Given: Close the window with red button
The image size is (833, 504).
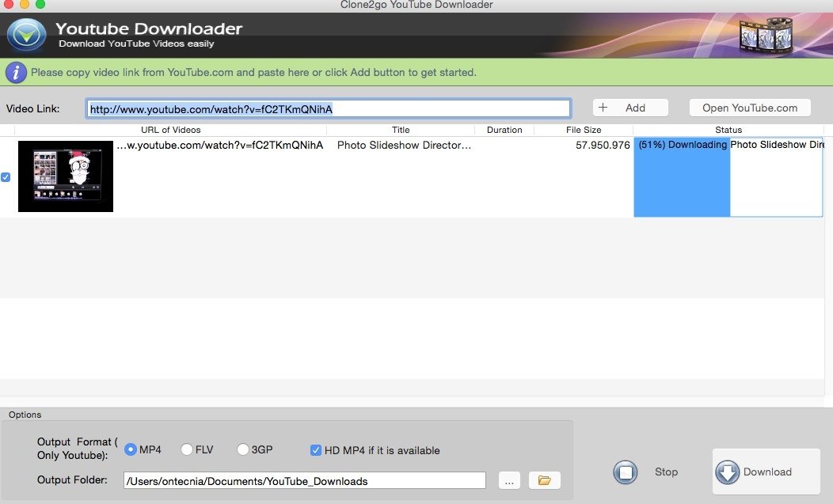Looking at the screenshot, I should tap(8, 4).
